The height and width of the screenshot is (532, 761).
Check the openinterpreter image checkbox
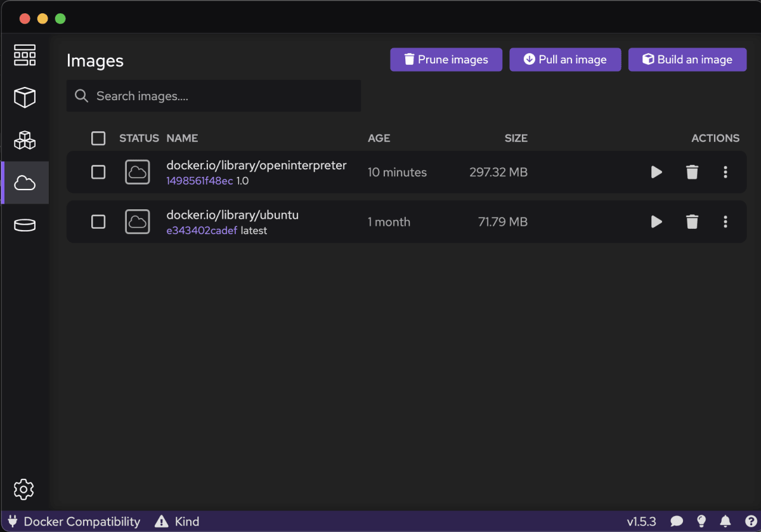tap(98, 172)
